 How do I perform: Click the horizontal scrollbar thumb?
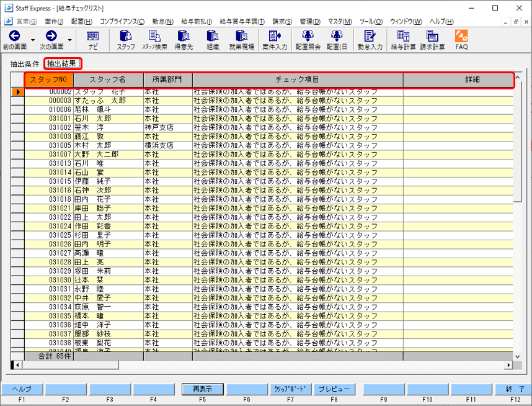pyautogui.click(x=70, y=365)
